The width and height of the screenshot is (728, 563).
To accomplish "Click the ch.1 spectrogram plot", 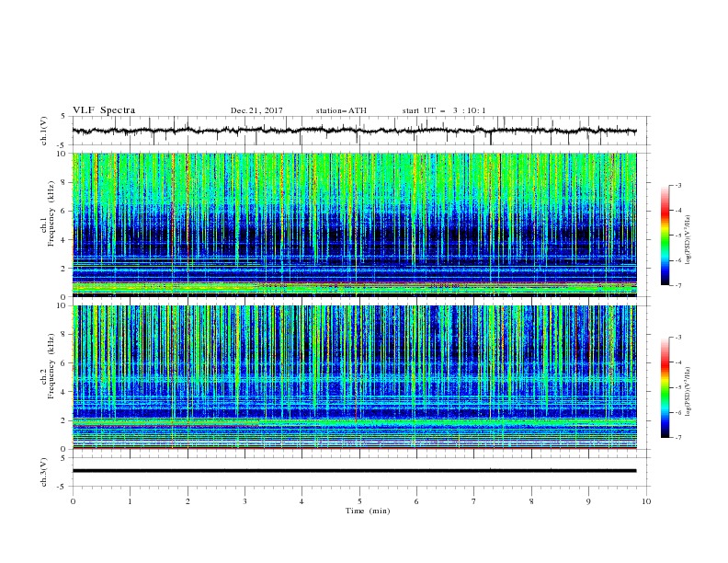I will tap(354, 224).
